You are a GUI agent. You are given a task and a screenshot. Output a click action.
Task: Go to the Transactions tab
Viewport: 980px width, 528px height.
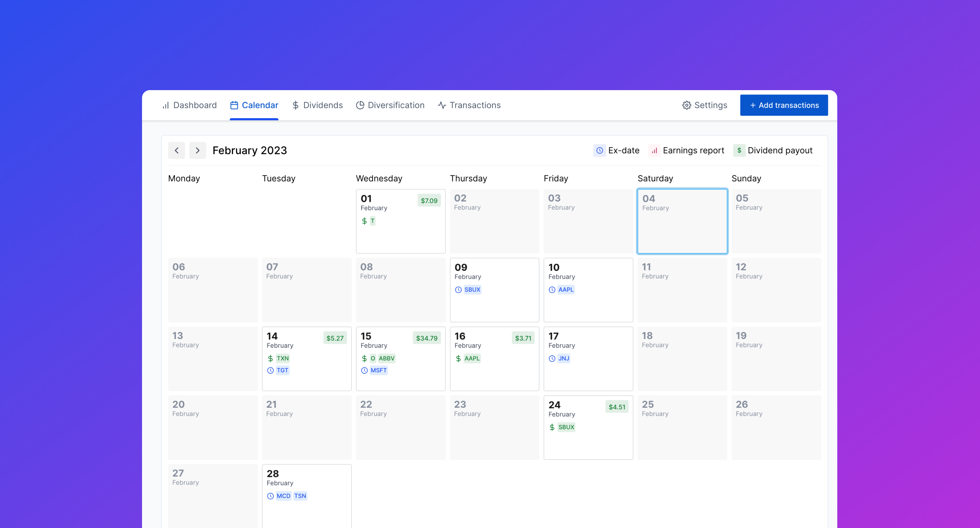pyautogui.click(x=469, y=105)
